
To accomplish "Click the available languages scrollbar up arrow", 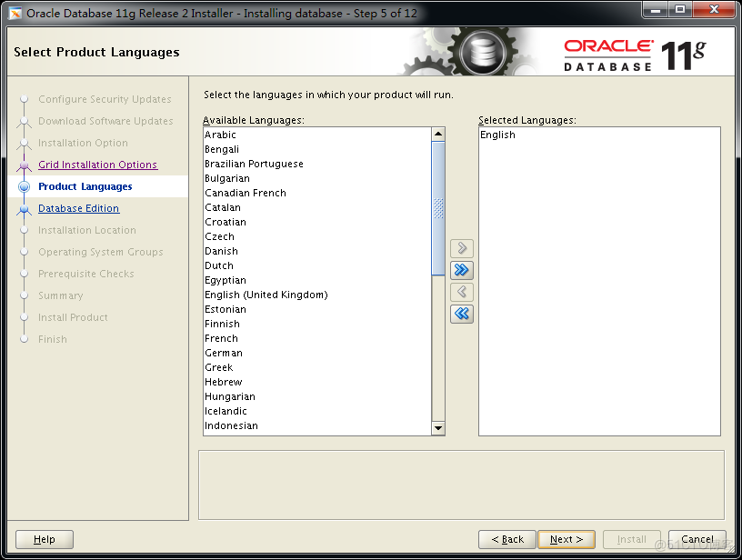I will tap(438, 135).
